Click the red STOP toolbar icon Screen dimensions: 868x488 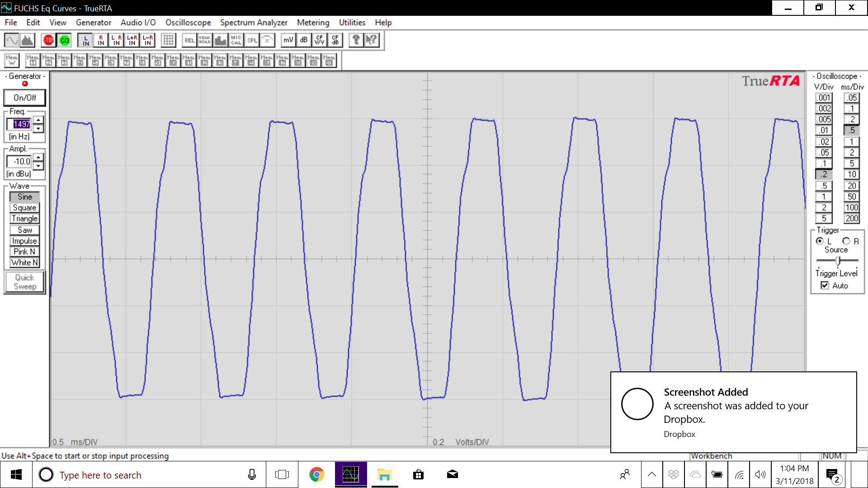48,40
